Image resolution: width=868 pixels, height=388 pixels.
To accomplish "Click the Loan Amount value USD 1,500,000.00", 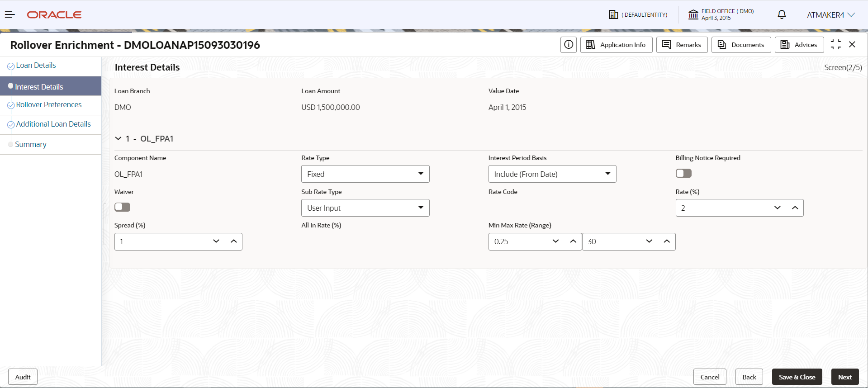I will (x=331, y=107).
